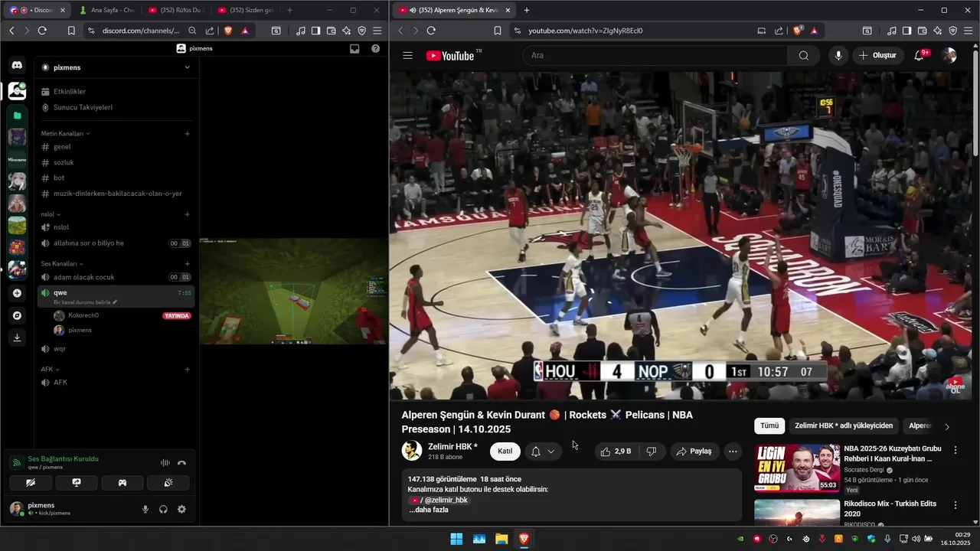The image size is (980, 551).
Task: Open File Explorer from taskbar
Action: 501,539
